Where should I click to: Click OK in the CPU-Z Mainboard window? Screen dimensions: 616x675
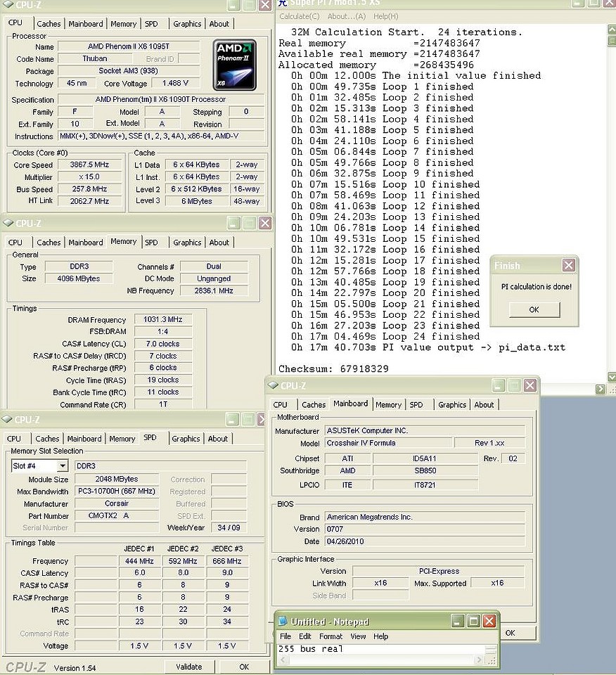(x=510, y=633)
